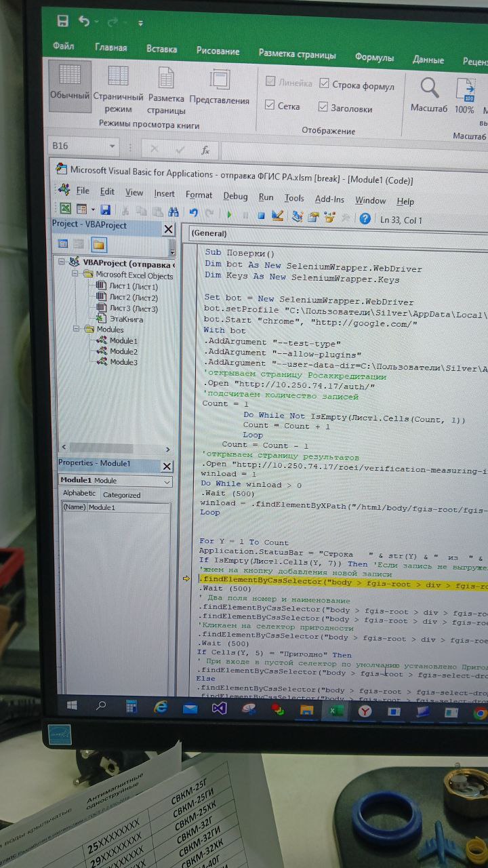Image resolution: width=488 pixels, height=868 pixels.
Task: Click the VBA toolbar Save icon
Action: coord(105,210)
